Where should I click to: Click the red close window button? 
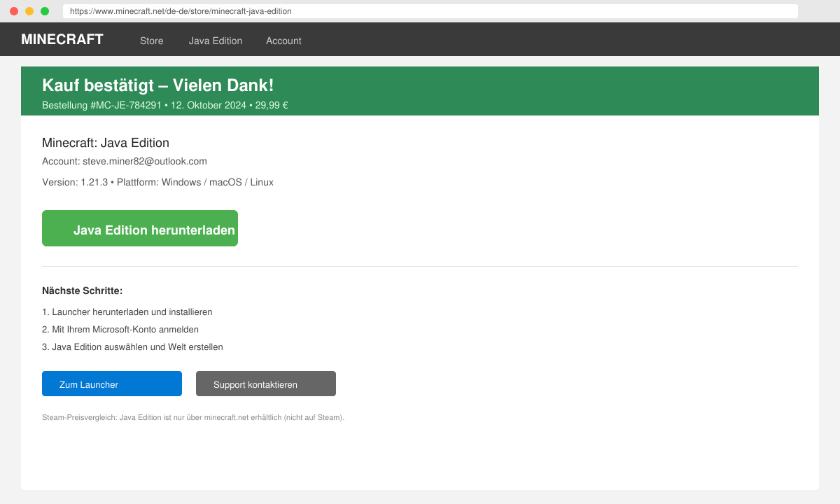[14, 11]
